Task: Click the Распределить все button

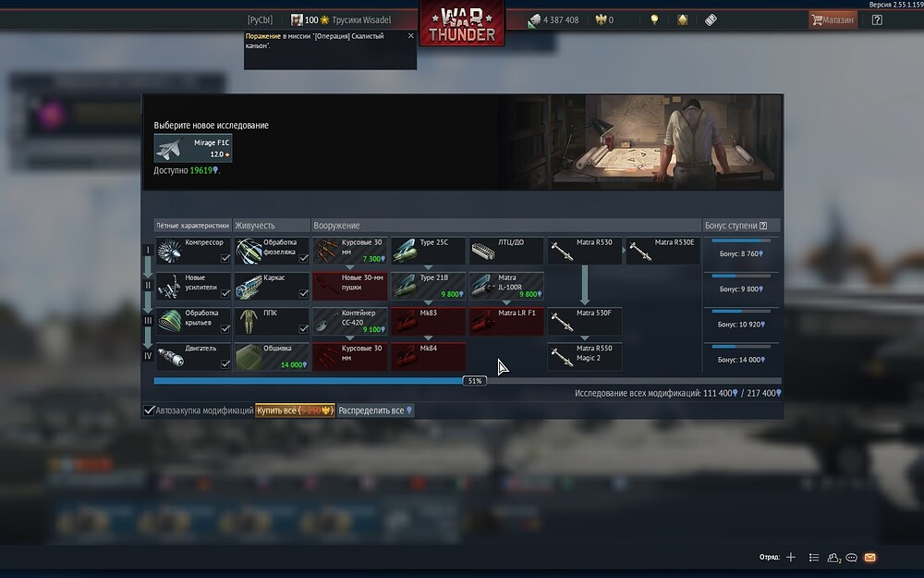Action: (375, 410)
